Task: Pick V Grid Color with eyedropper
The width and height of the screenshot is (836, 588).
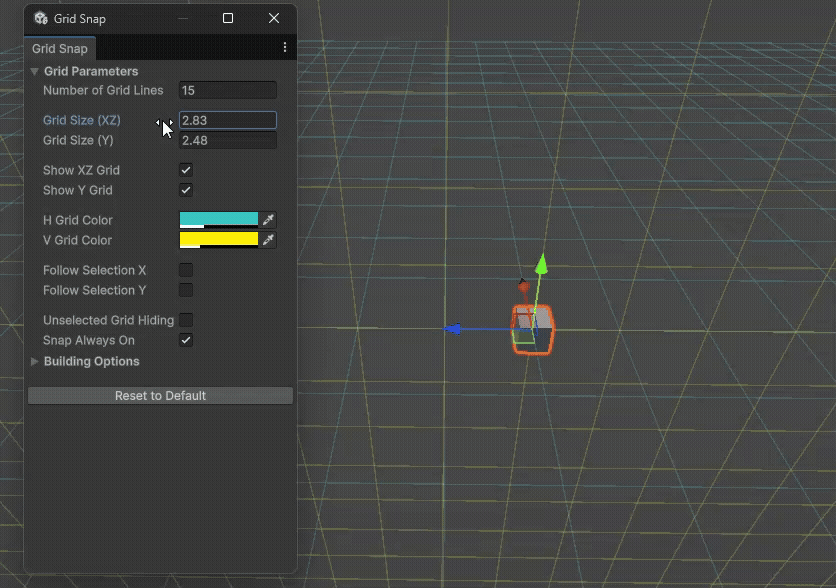Action: pos(268,240)
